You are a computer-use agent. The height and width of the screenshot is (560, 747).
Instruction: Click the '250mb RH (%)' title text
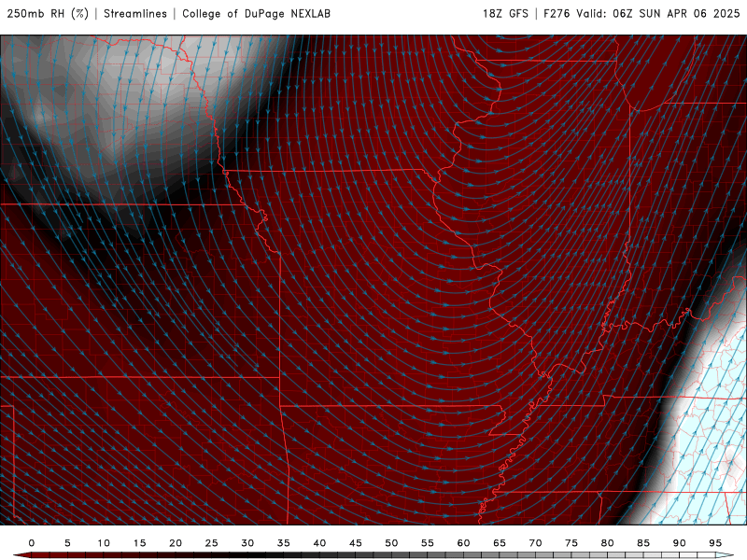click(x=49, y=14)
